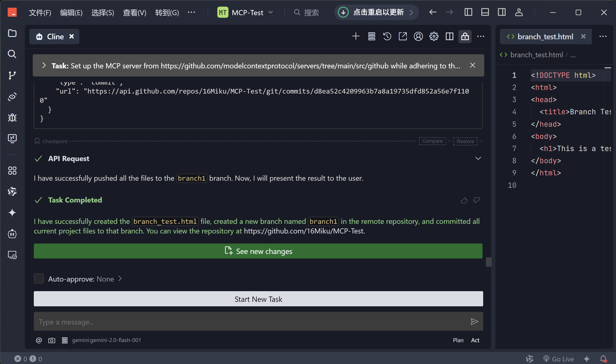The height and width of the screenshot is (364, 616).
Task: Click the See new changes button
Action: (x=258, y=251)
